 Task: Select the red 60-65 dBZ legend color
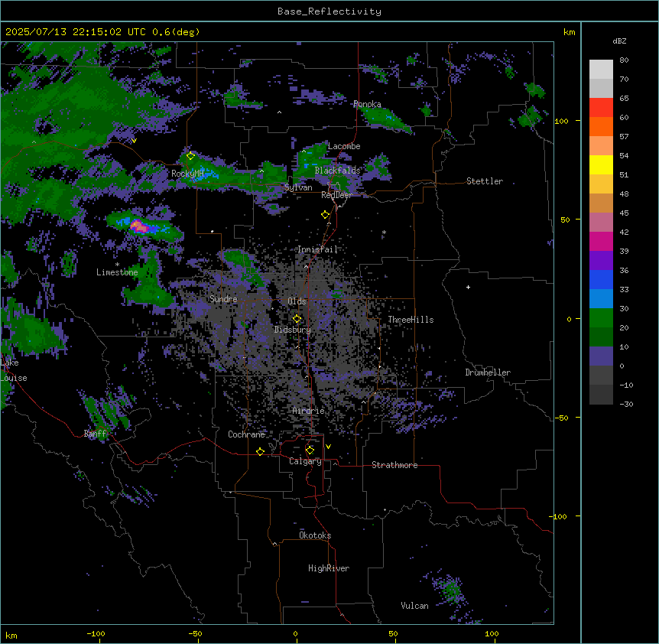(601, 107)
